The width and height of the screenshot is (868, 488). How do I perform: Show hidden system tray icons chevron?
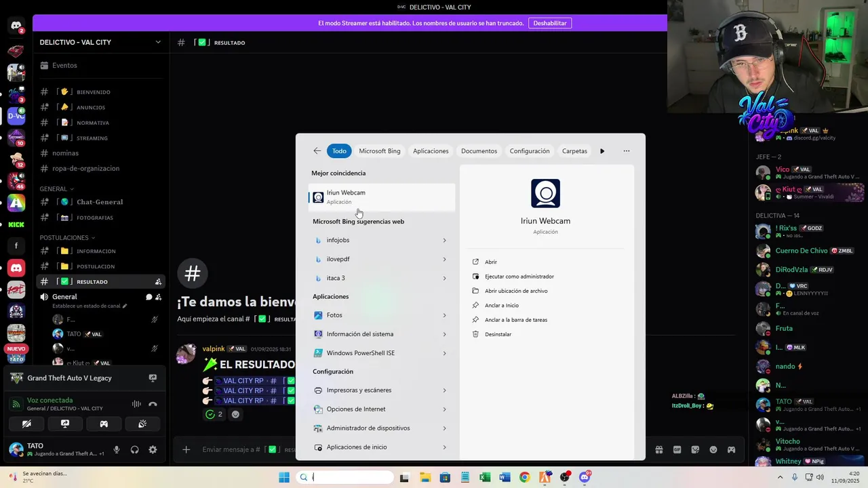[x=780, y=477]
